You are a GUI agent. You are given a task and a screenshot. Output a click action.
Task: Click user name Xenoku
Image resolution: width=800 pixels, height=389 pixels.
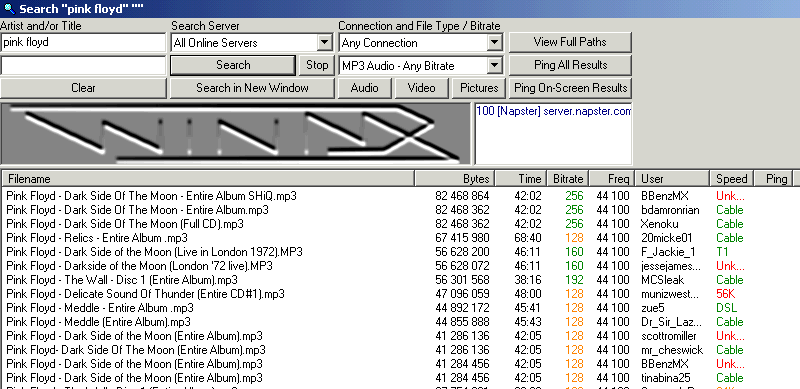(661, 224)
